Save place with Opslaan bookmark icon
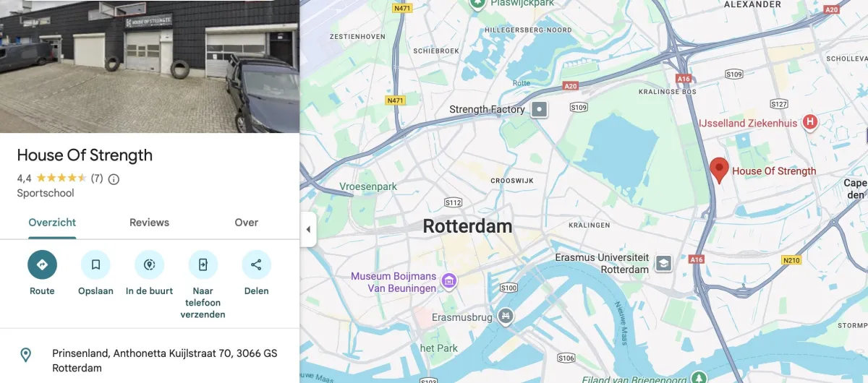Screen dimensions: 868x383 click(x=95, y=264)
